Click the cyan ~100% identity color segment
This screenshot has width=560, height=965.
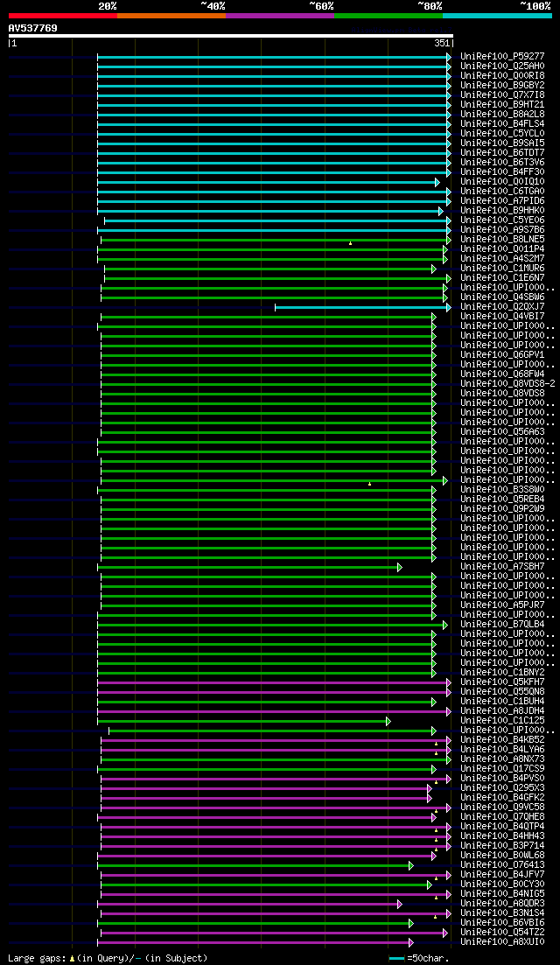pyautogui.click(x=497, y=16)
